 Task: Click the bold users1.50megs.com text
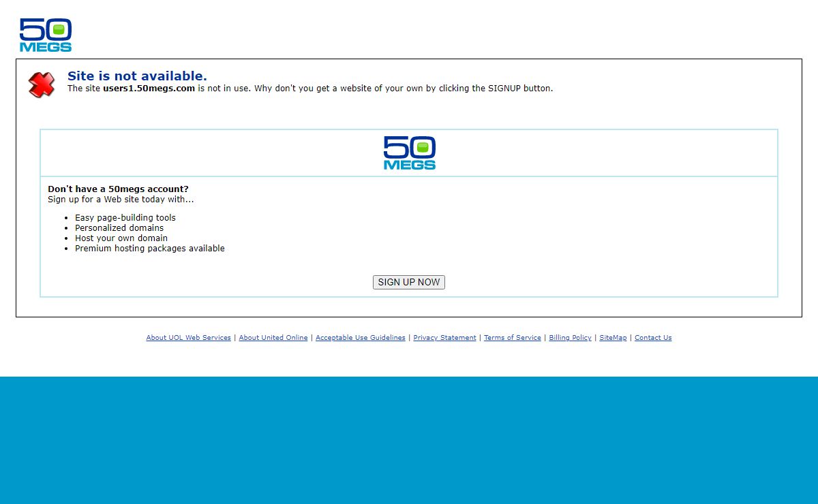coord(149,89)
